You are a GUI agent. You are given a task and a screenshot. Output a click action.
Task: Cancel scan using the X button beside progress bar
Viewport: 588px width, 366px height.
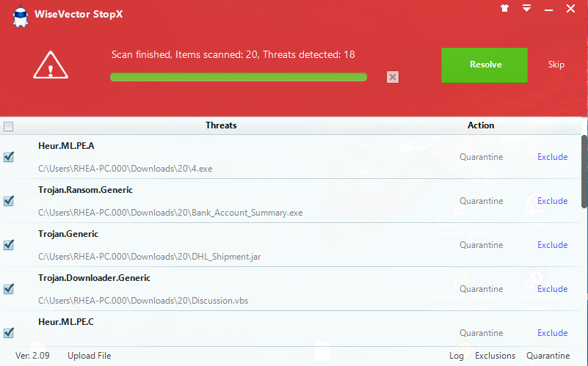[393, 77]
